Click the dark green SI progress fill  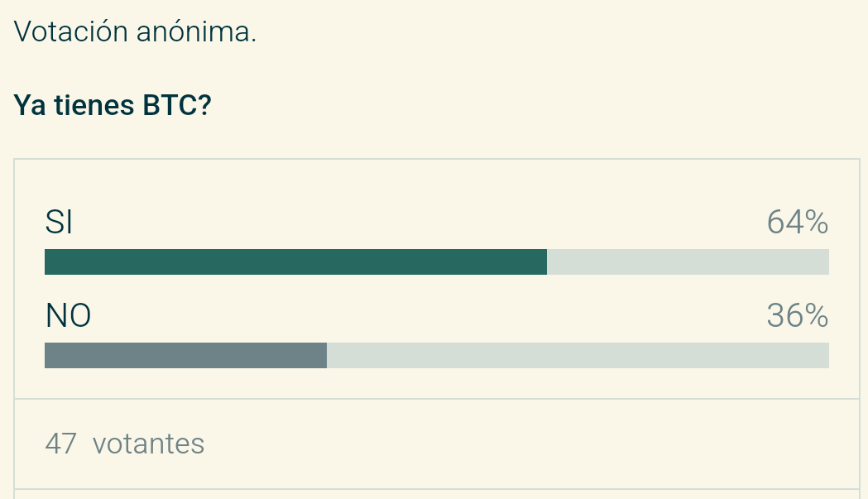295,262
